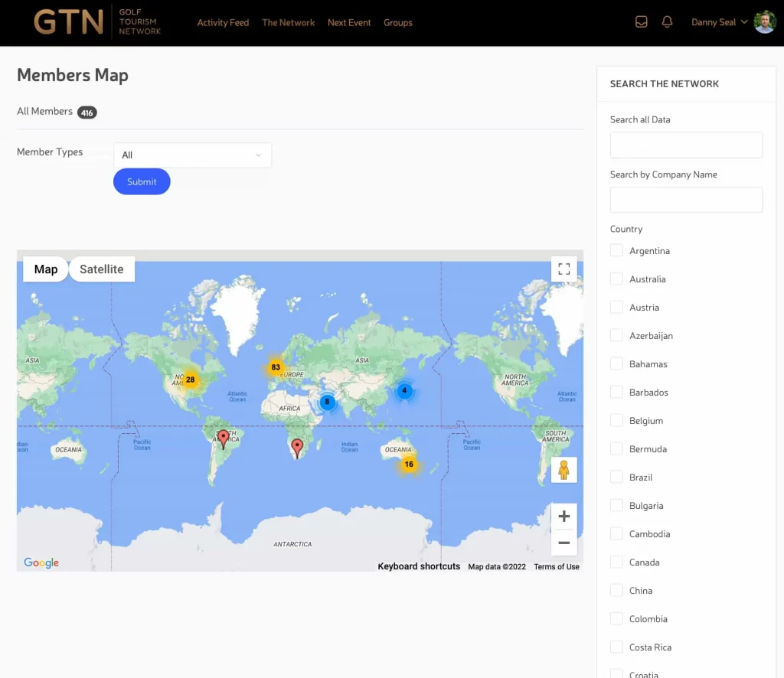Toggle fullscreen map view
Viewport: 784px width, 678px height.
coord(563,269)
